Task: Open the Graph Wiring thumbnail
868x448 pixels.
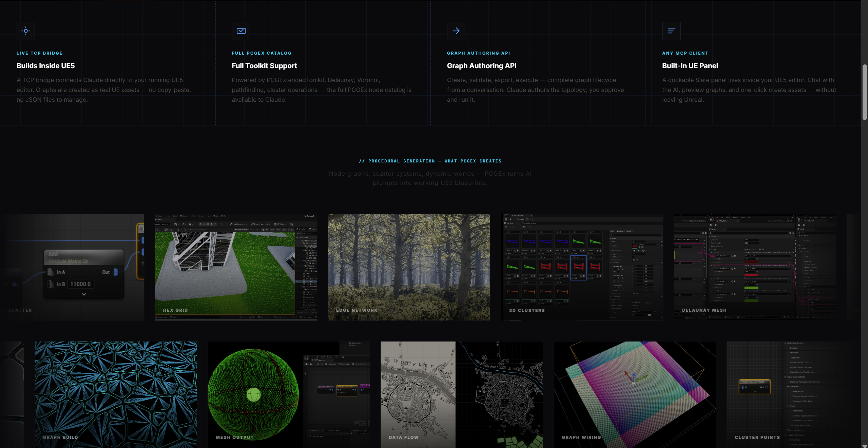Action: tap(635, 394)
